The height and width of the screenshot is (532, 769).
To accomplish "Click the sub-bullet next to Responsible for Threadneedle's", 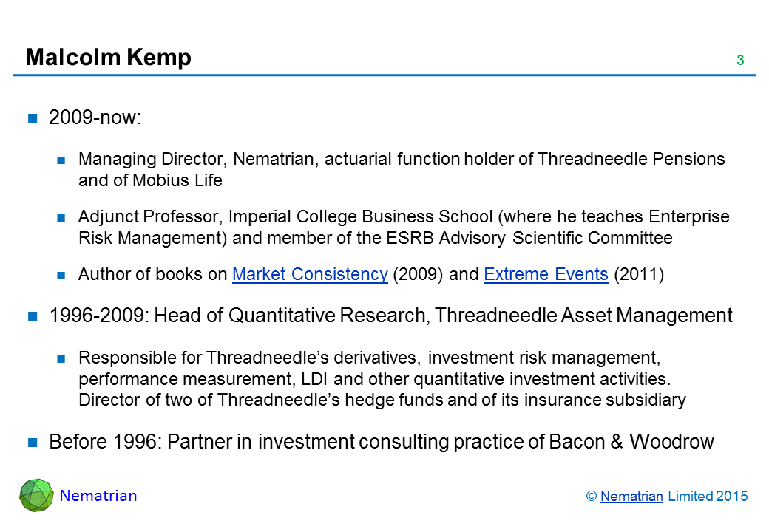I will click(63, 359).
